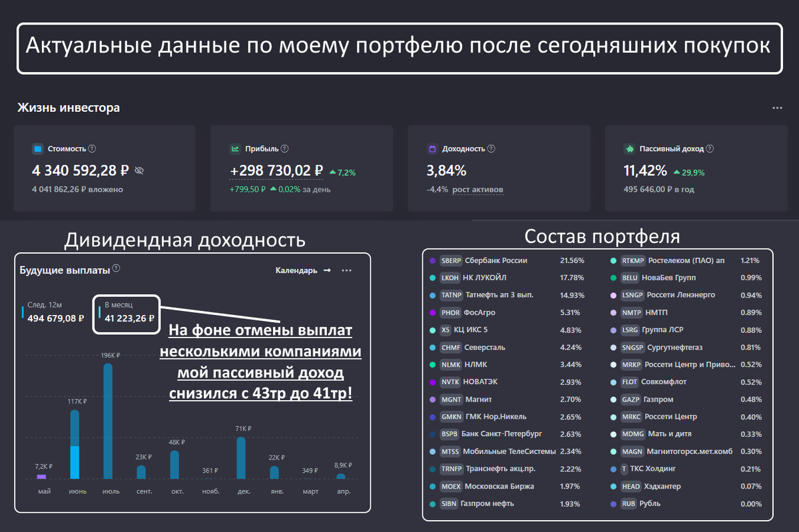Screen dimensions: 799x532
Task: Click the NLMK ticker badge
Action: (451, 364)
